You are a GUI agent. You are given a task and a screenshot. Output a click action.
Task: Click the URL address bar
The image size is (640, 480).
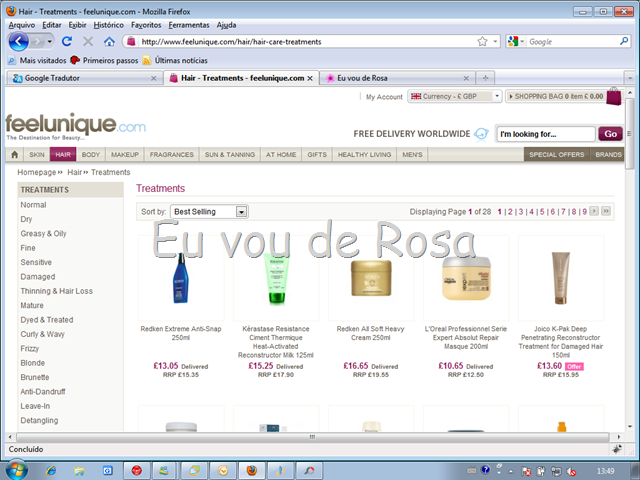coord(306,42)
